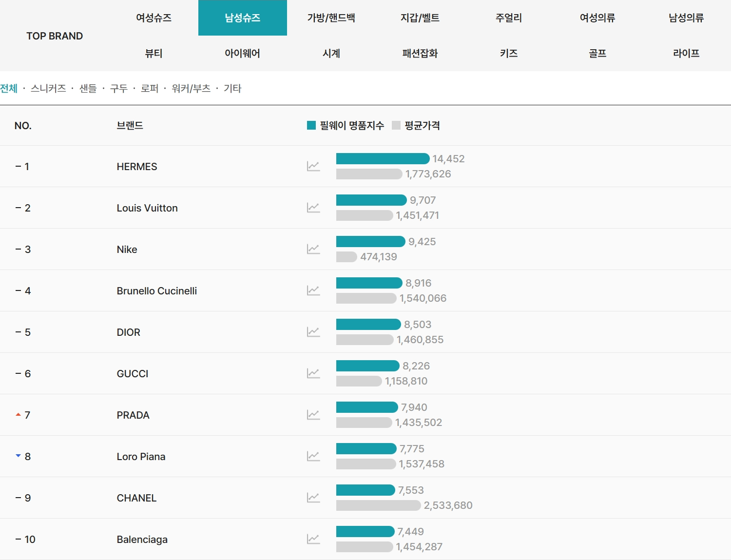Switch to 키즈 category tab
This screenshot has width=731, height=560.
tap(509, 53)
